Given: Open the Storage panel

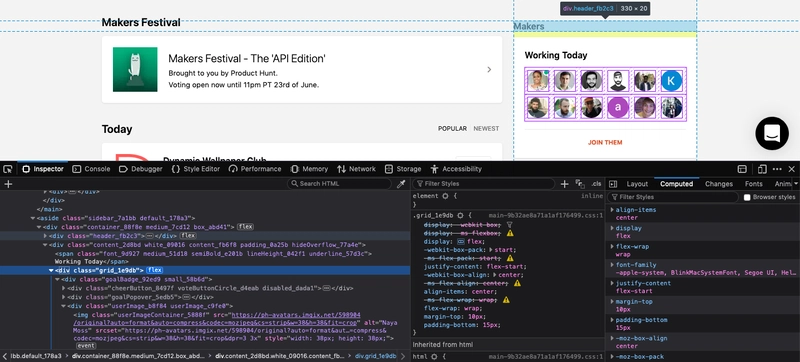Looking at the screenshot, I should coord(403,169).
